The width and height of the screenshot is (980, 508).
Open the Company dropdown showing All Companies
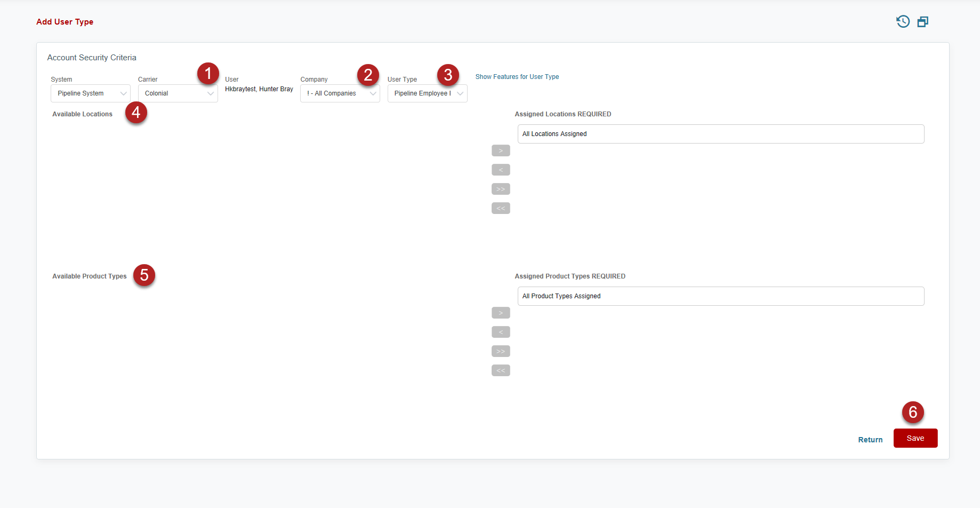coord(340,93)
